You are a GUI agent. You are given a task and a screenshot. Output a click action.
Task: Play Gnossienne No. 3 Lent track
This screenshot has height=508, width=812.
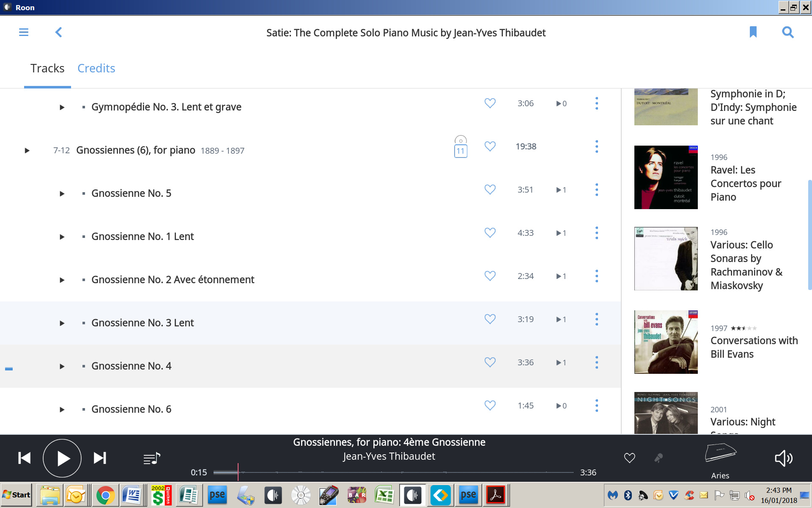point(62,323)
